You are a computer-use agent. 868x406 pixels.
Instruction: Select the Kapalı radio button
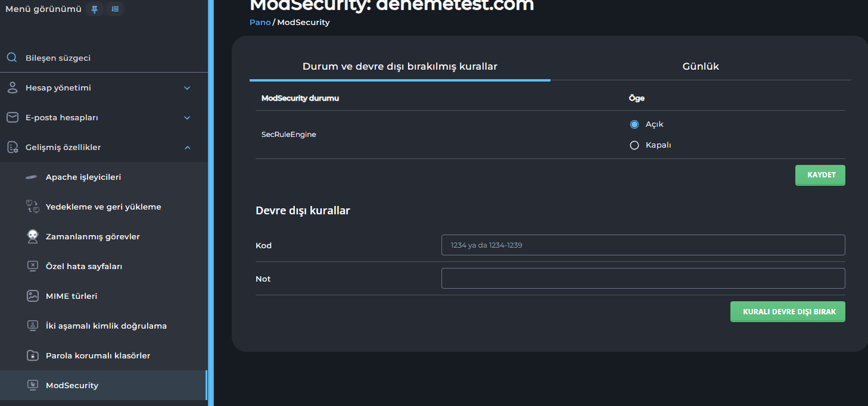coord(634,145)
